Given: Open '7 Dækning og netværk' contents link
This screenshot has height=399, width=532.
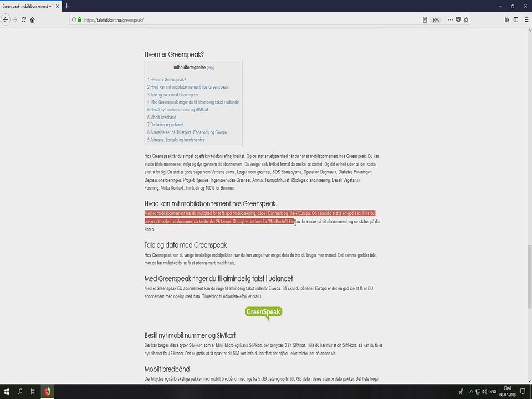Looking at the screenshot, I should 166,125.
